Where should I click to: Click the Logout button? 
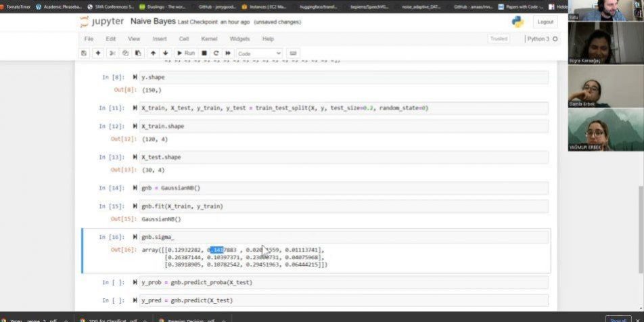point(545,22)
